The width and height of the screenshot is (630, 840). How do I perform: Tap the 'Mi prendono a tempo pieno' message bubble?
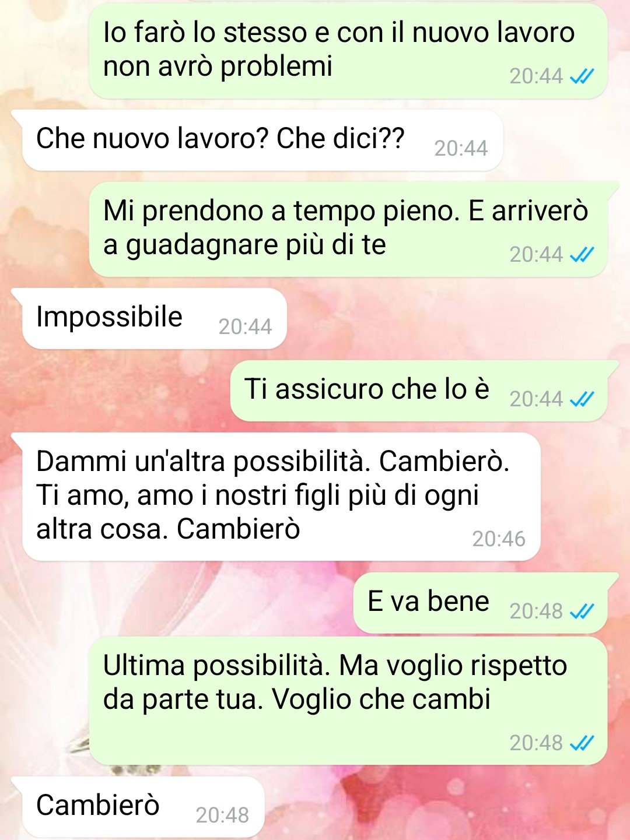[349, 229]
